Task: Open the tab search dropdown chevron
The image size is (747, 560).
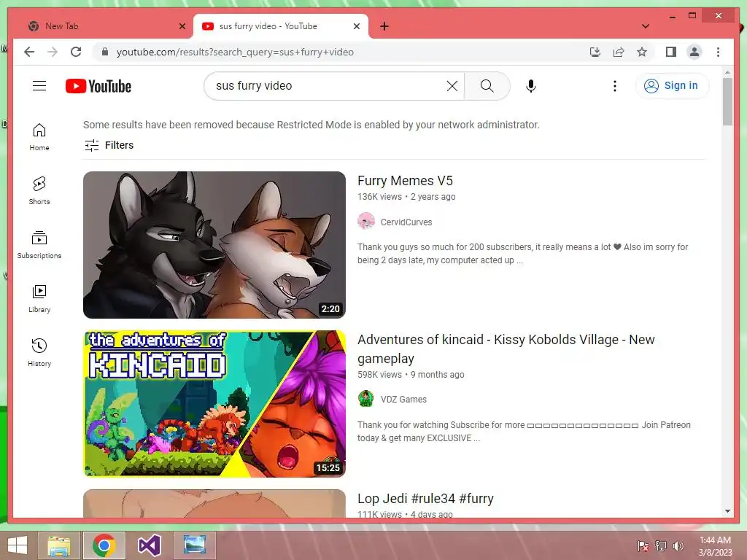Action: [645, 26]
